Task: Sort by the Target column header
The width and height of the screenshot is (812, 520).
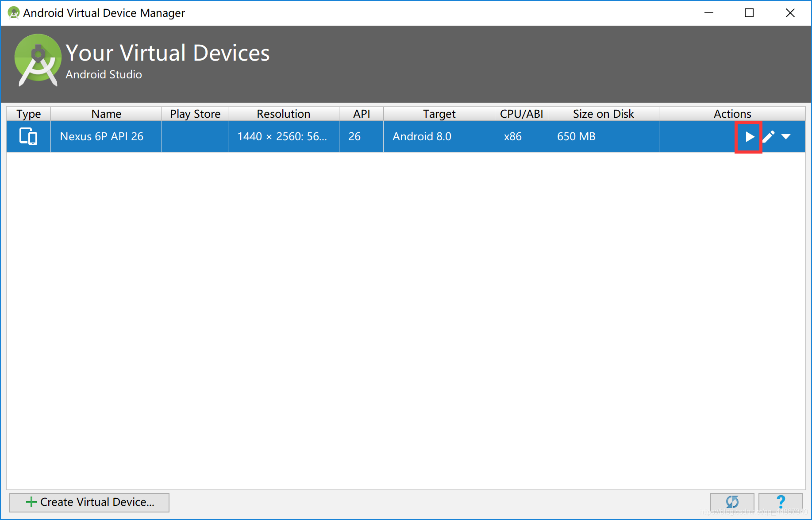Action: point(439,114)
